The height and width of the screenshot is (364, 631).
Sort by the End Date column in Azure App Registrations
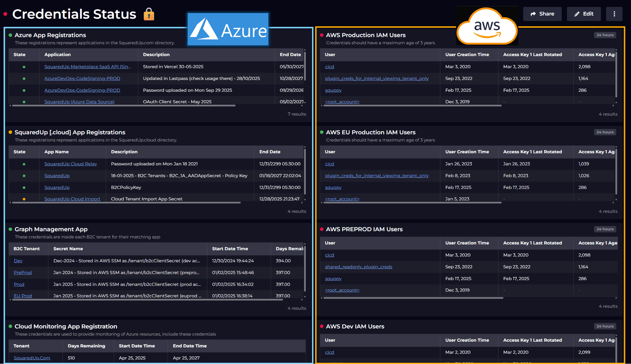point(290,54)
